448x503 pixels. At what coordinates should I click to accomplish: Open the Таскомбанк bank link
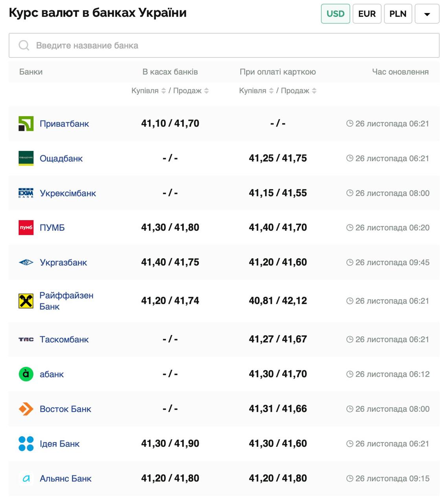[x=64, y=340]
